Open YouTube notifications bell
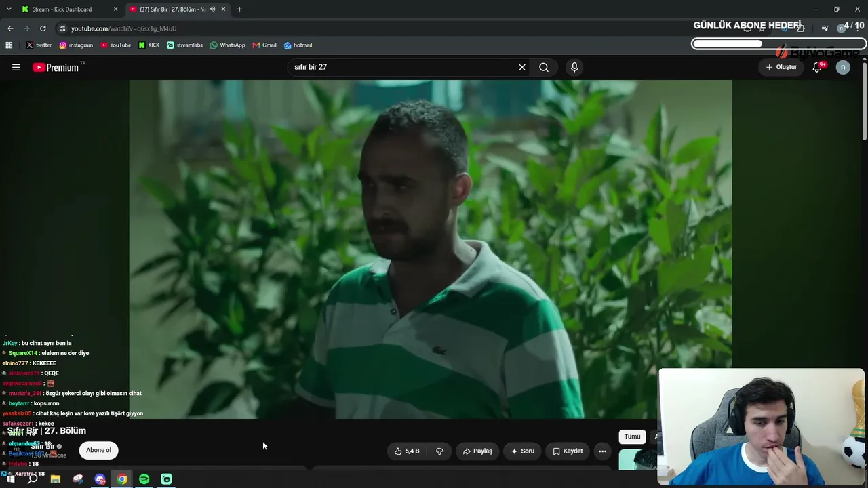The image size is (868, 488). tap(818, 67)
